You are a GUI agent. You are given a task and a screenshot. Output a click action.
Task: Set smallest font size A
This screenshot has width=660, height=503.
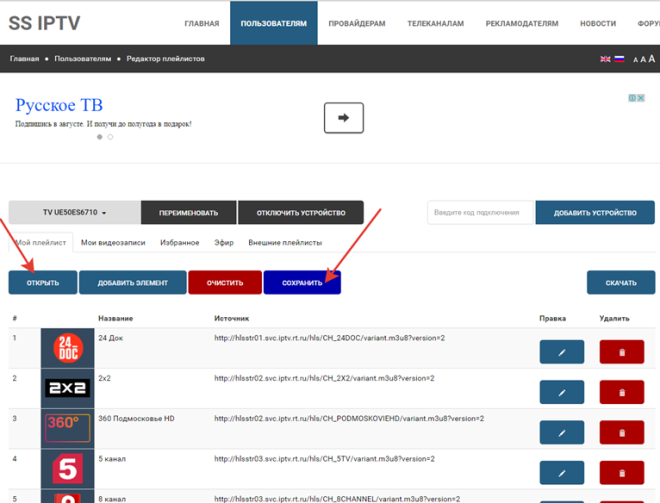pos(636,60)
